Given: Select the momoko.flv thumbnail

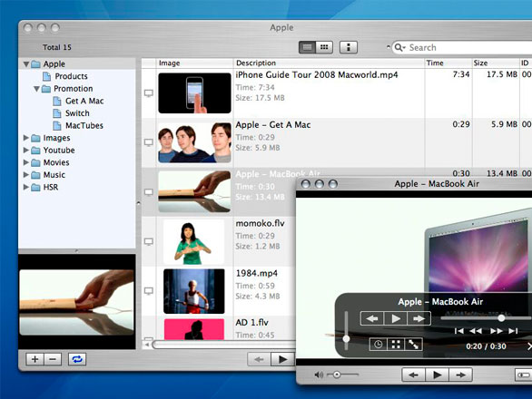Looking at the screenshot, I should pos(193,242).
